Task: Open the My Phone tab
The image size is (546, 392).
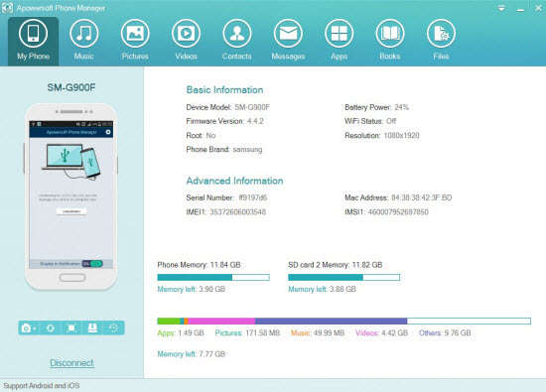Action: (x=33, y=41)
